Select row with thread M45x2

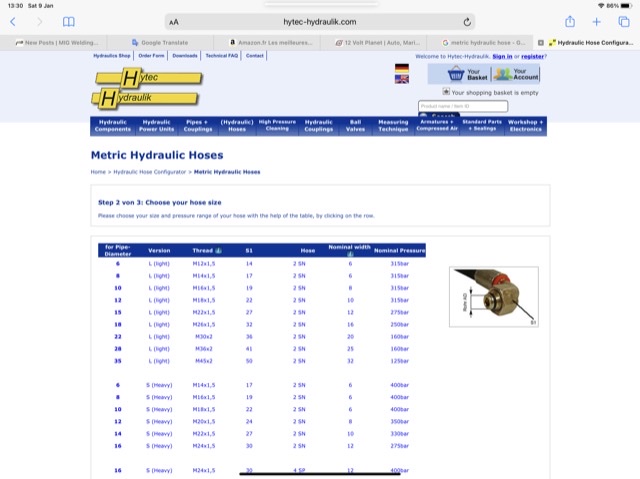pyautogui.click(x=262, y=361)
